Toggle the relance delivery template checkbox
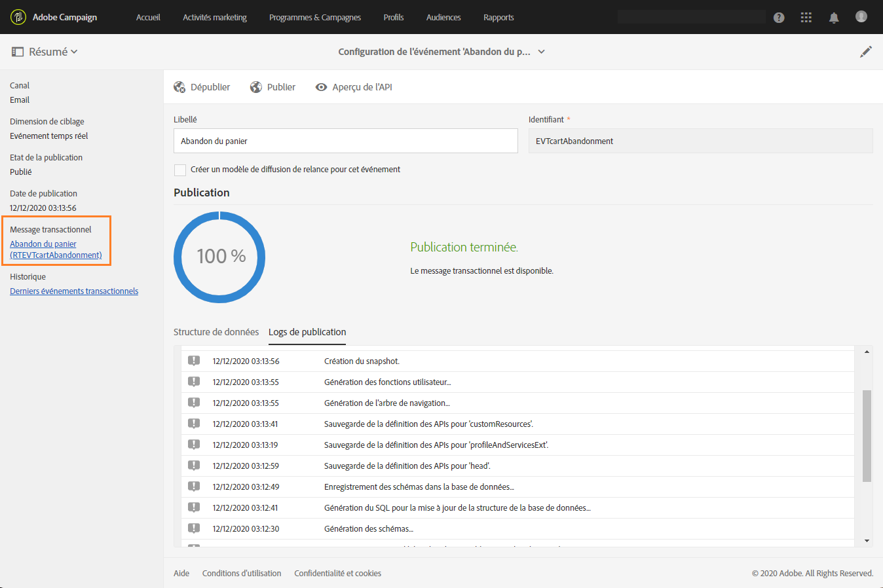Viewport: 883px width, 588px height. tap(180, 170)
